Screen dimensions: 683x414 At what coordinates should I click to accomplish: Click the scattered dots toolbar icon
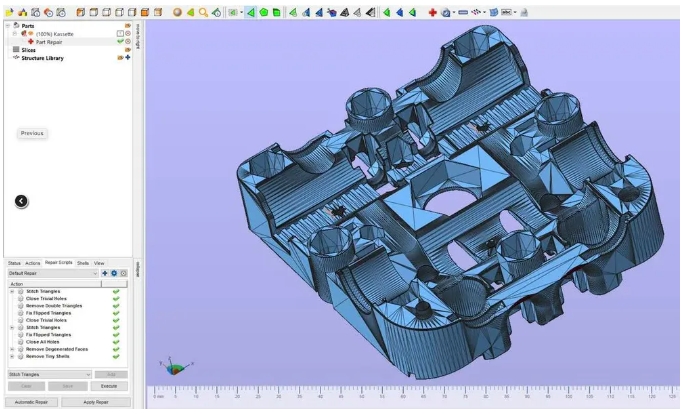click(x=476, y=12)
